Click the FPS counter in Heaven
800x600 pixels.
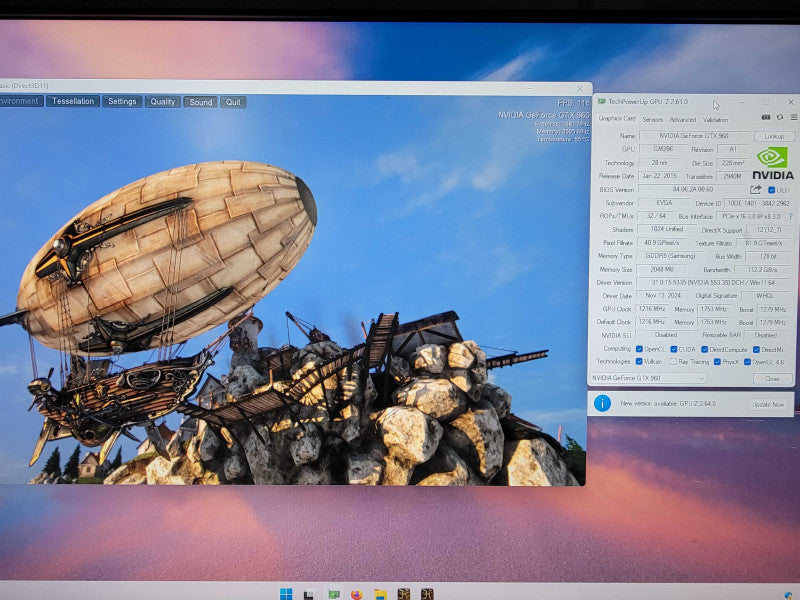573,103
